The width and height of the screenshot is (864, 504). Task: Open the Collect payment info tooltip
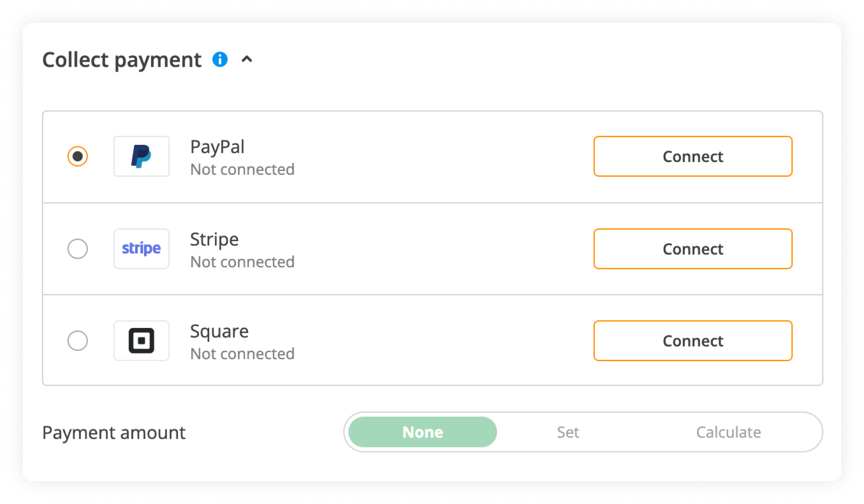pyautogui.click(x=219, y=60)
